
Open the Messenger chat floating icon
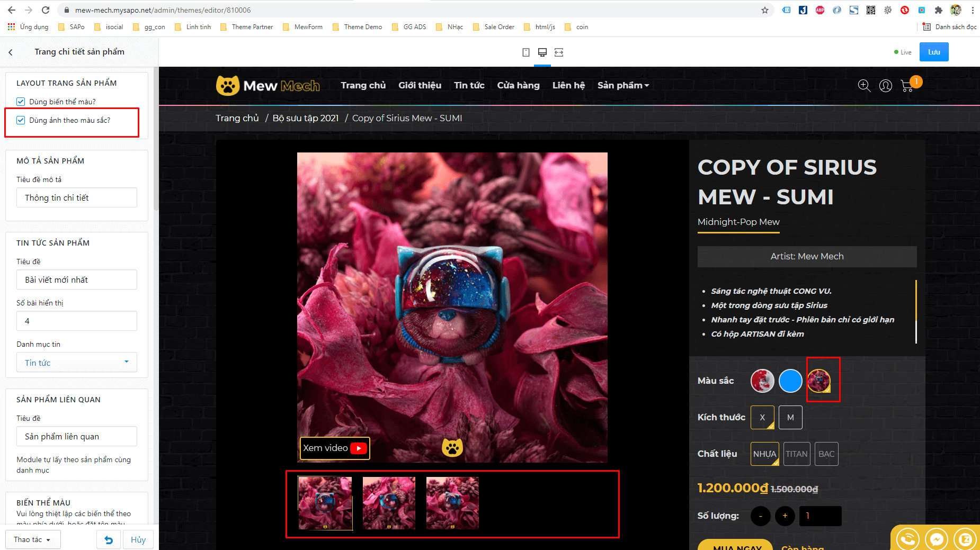coord(936,539)
